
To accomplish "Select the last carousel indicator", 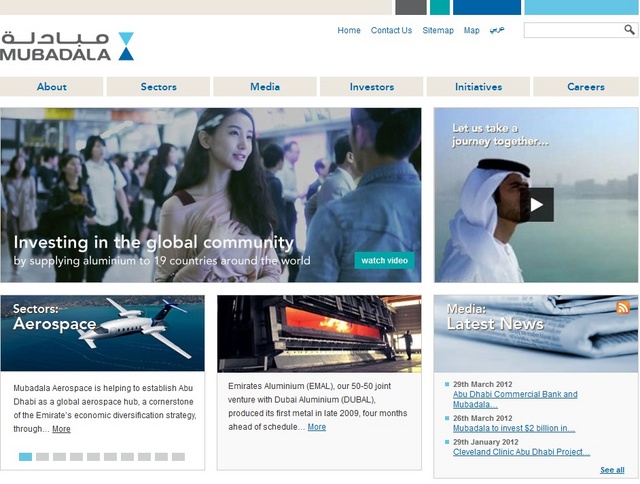I will tap(178, 457).
